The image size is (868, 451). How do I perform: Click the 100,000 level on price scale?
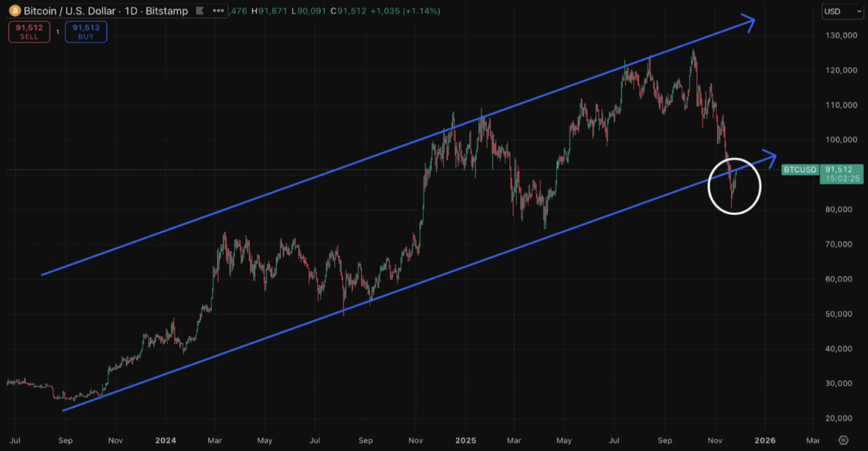pos(841,140)
